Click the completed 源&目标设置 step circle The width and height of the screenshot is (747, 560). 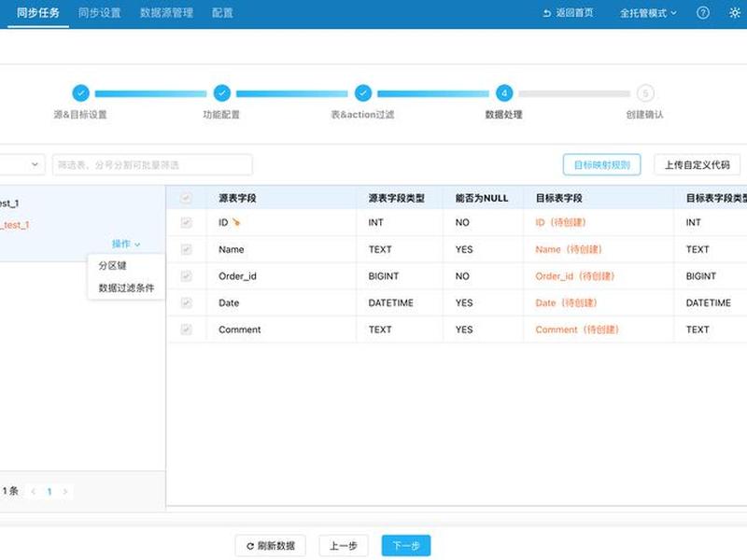click(x=80, y=92)
